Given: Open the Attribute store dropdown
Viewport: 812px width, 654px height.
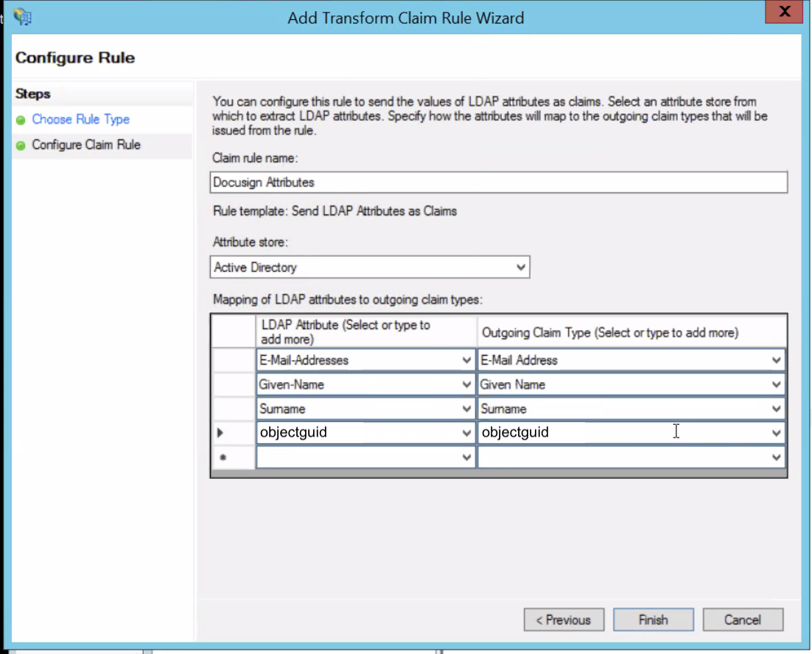Looking at the screenshot, I should [520, 267].
